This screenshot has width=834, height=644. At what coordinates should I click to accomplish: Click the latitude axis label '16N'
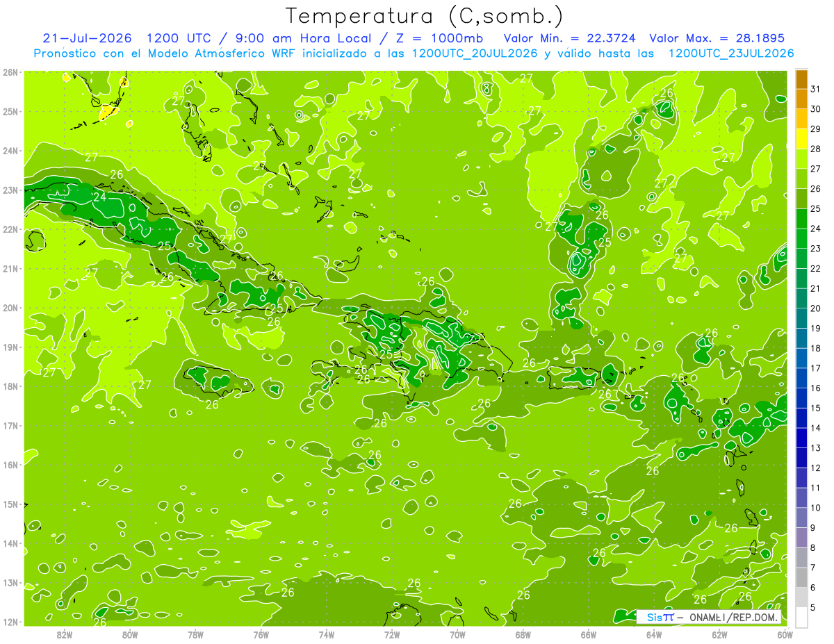pos(10,465)
